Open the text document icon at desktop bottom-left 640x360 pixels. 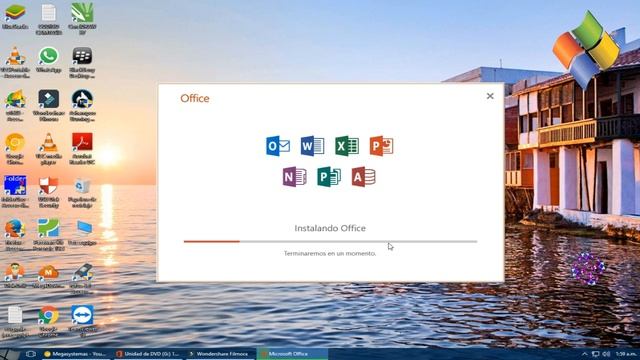(x=15, y=322)
